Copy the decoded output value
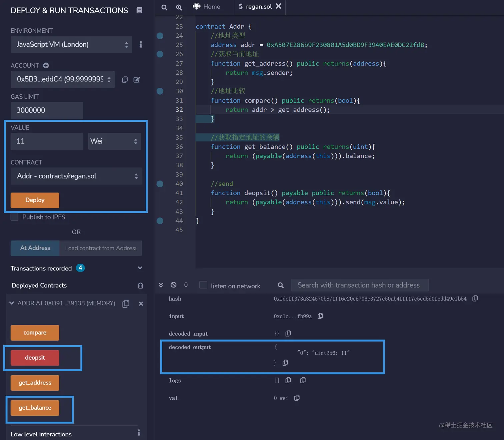The height and width of the screenshot is (440, 504). click(285, 363)
